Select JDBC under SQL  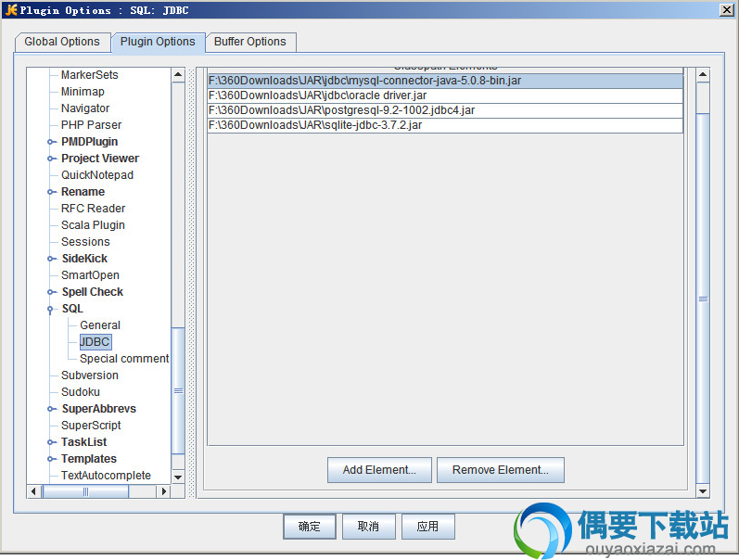click(95, 342)
